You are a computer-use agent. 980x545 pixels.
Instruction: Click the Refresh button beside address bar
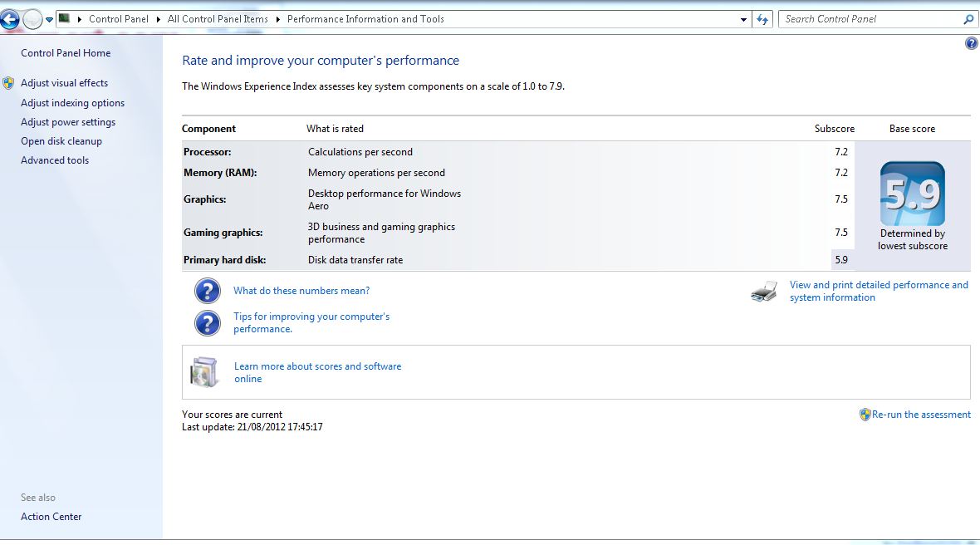pyautogui.click(x=762, y=19)
